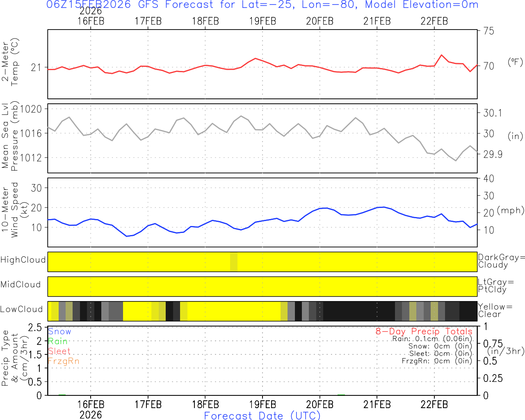525x420 pixels.
Task: Click the red Sleet legend label
Action: [x=59, y=351]
